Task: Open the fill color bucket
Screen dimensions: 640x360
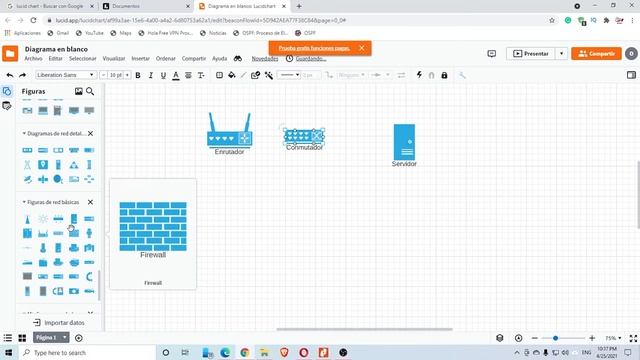Action: [232, 75]
